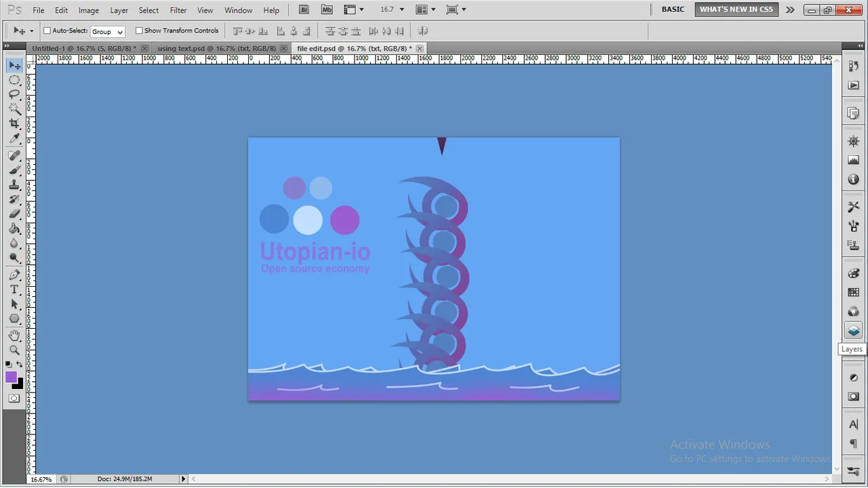
Task: Launch Adobe Bridge
Action: [x=304, y=9]
